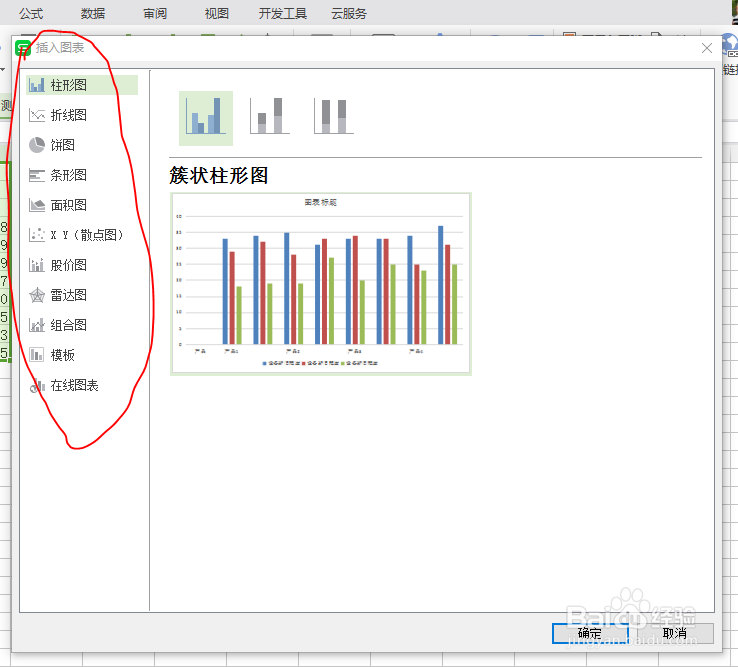This screenshot has height=667, width=738.
Task: Click the 簇状柱形图 heading text
Action: (x=219, y=176)
